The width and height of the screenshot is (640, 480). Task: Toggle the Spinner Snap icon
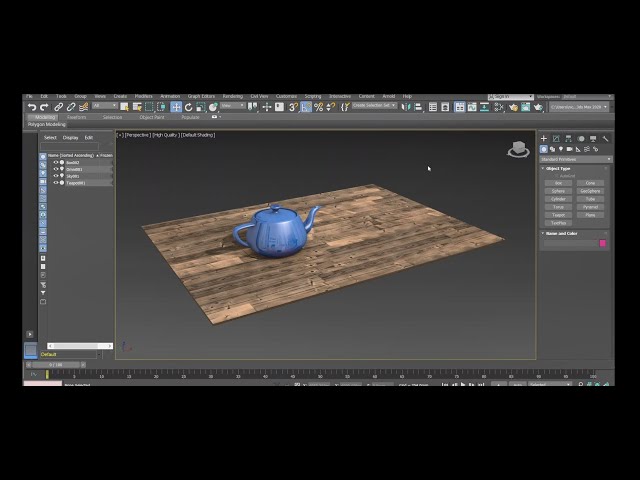coord(331,107)
